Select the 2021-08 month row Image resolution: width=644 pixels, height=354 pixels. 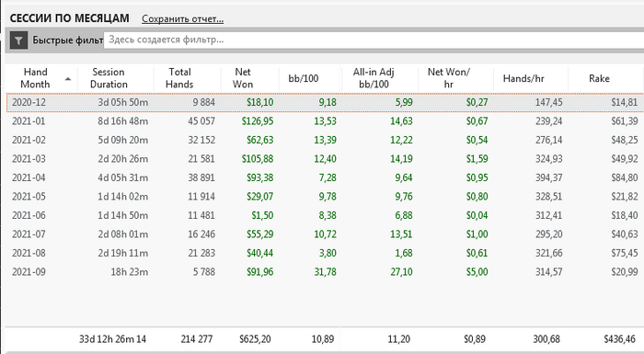(325, 254)
